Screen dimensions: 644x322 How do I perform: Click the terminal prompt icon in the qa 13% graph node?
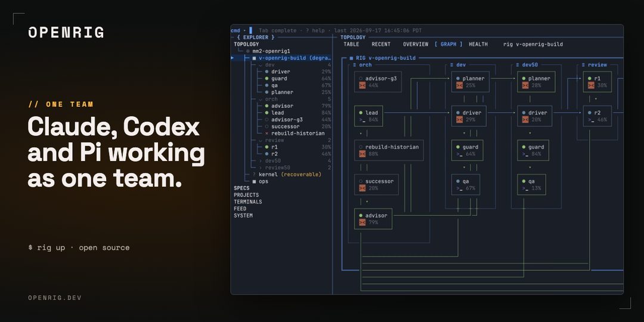525,188
